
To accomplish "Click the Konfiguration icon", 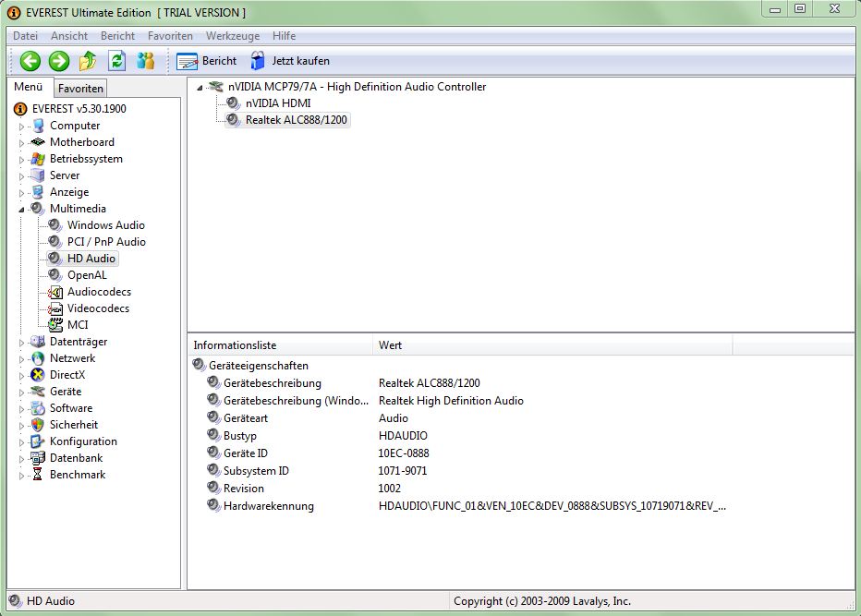I will (x=38, y=441).
